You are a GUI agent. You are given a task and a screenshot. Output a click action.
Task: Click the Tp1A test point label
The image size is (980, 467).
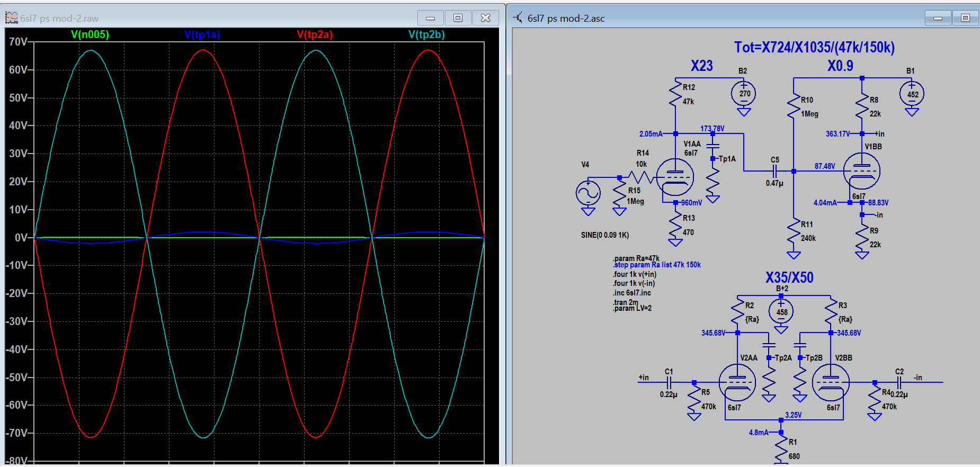tap(727, 159)
